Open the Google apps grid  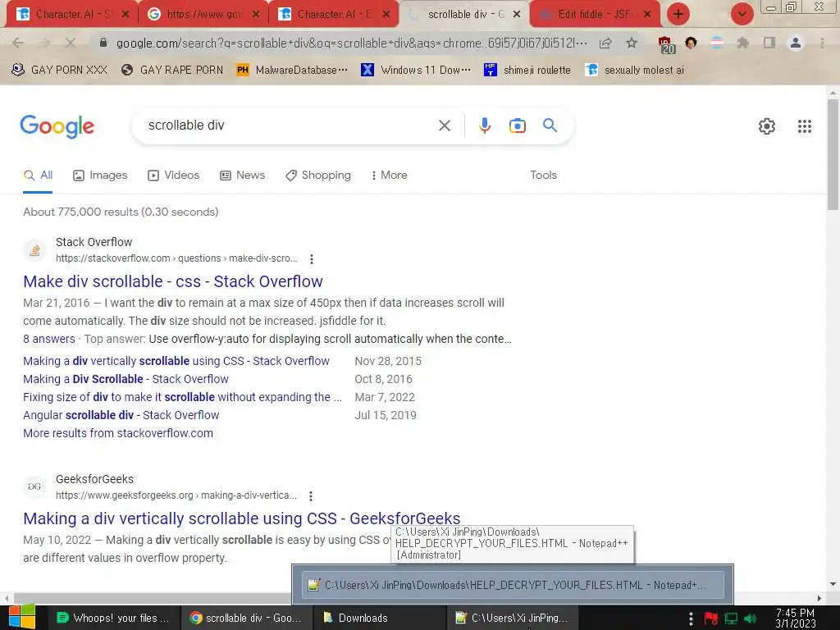pyautogui.click(x=804, y=126)
